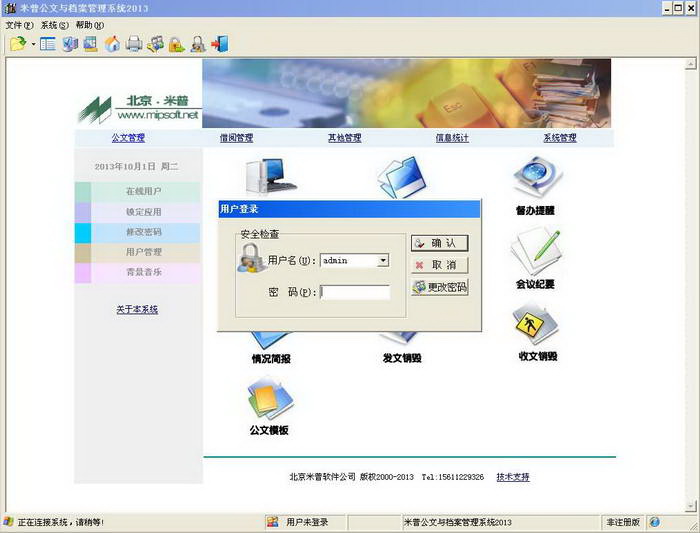This screenshot has height=533, width=700.
Task: Open the 系统(S) menu
Action: 54,25
